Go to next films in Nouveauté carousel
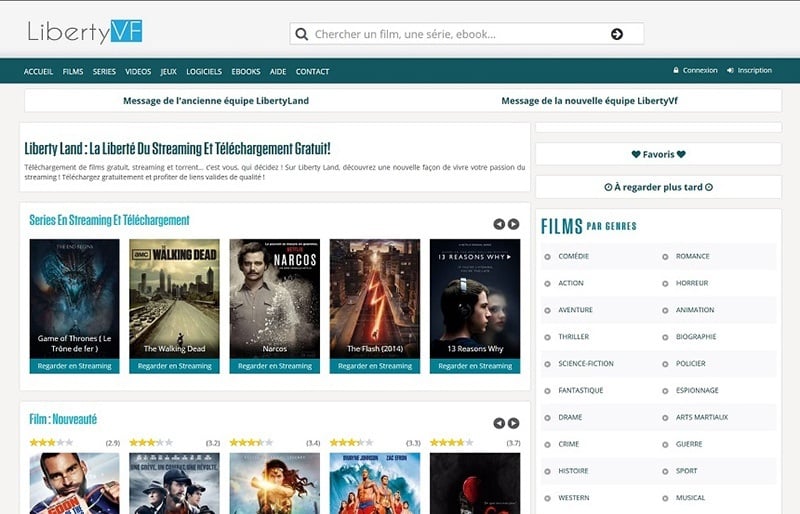 (x=513, y=423)
